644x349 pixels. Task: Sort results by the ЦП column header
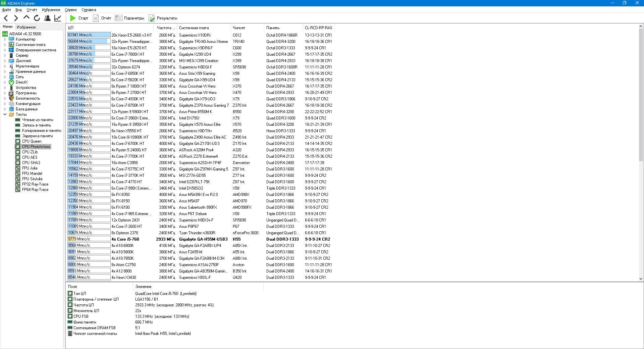[x=110, y=28]
